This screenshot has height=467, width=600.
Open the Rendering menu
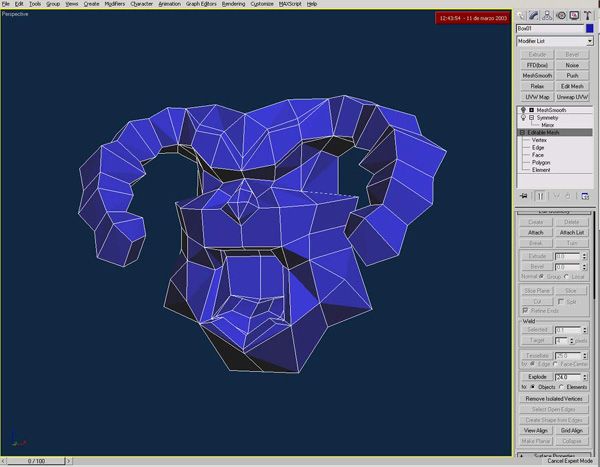pyautogui.click(x=233, y=4)
